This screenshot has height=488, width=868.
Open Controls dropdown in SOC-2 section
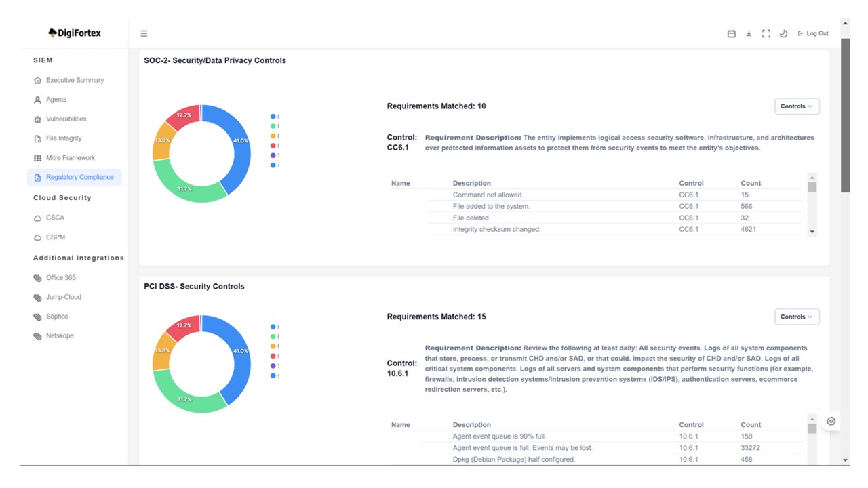[797, 106]
